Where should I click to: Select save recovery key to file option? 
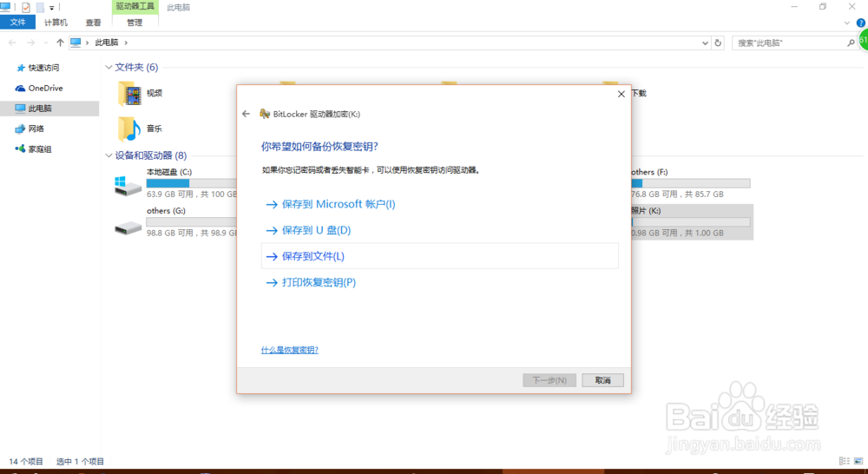click(x=439, y=256)
